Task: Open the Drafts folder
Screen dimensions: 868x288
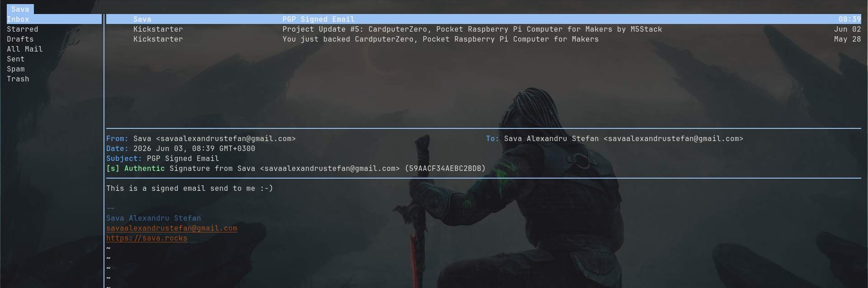Action: (x=20, y=39)
